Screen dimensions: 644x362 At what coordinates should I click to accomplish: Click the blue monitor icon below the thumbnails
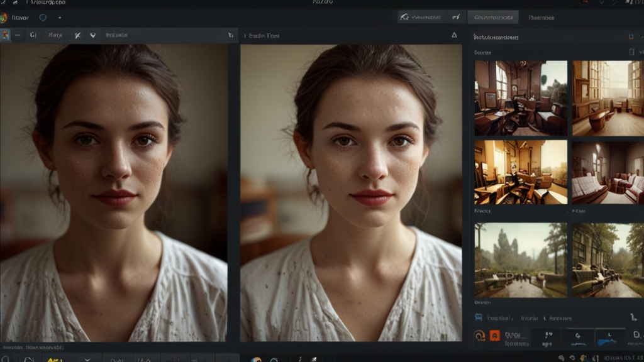(x=479, y=317)
